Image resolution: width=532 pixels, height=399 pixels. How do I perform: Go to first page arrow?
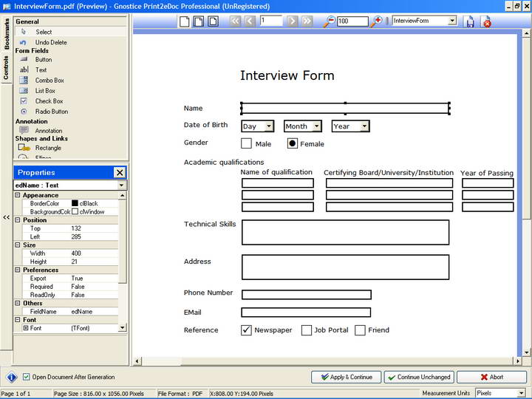coord(235,21)
